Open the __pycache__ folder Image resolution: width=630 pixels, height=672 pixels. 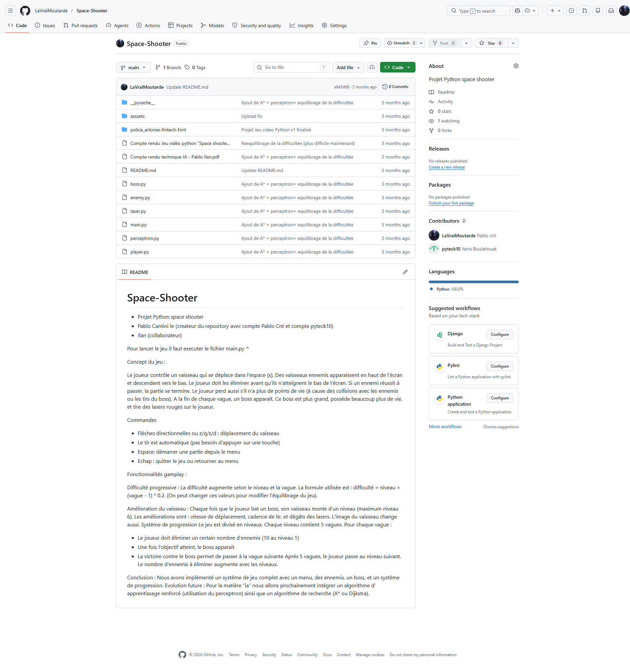[x=142, y=103]
